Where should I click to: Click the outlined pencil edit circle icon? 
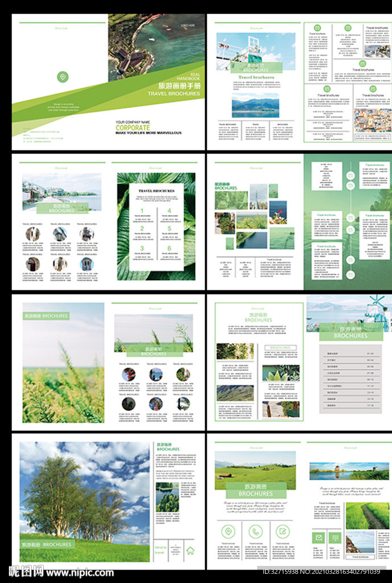point(282,531)
